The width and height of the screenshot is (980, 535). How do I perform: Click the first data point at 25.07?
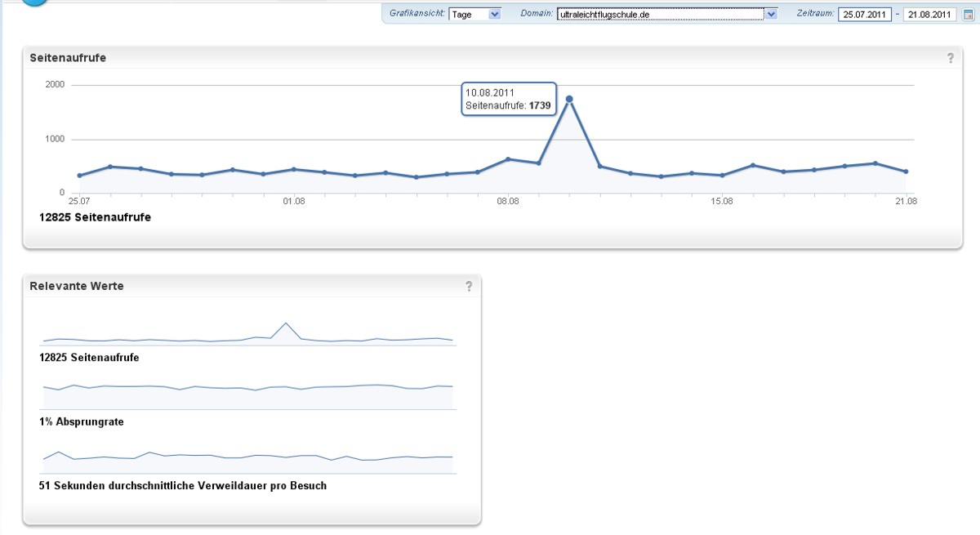[x=79, y=176]
